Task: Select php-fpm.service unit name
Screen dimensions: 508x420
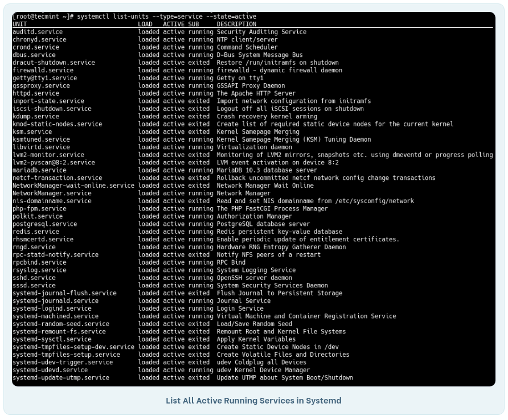Action: 39,209
